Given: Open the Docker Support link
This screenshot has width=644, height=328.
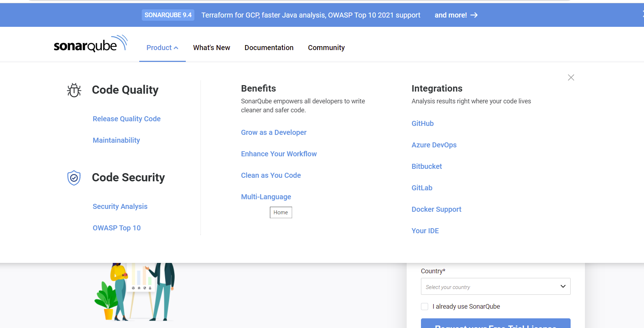Looking at the screenshot, I should tap(436, 209).
